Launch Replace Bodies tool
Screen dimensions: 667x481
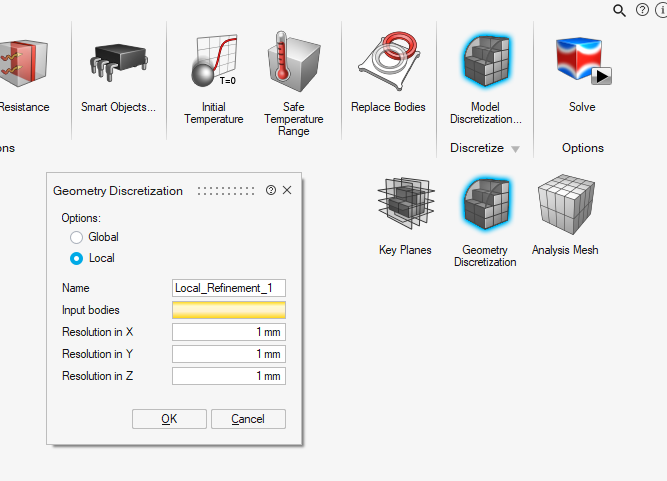(x=388, y=72)
